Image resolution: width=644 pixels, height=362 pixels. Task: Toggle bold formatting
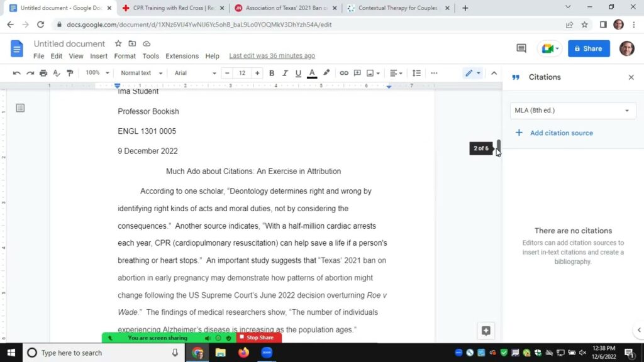click(x=272, y=73)
